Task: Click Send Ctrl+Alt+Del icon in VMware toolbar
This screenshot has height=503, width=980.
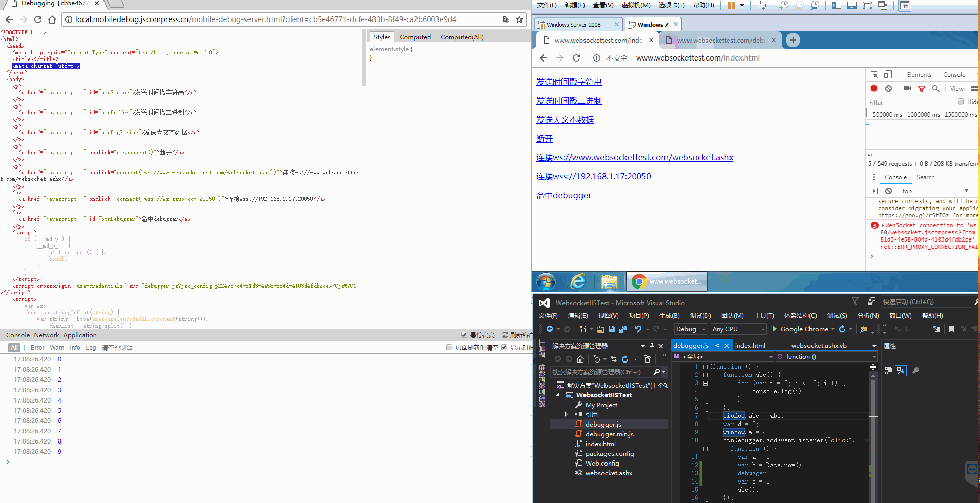Action: [x=762, y=5]
